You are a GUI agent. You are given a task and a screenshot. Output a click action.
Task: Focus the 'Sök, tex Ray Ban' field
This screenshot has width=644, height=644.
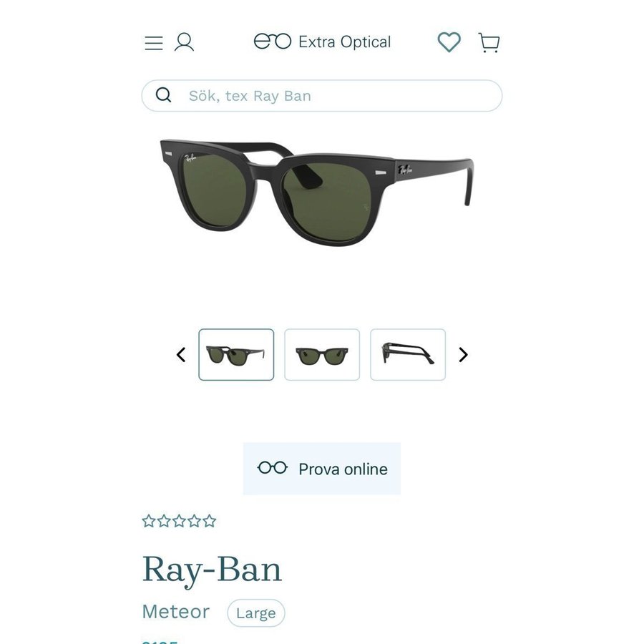tap(322, 96)
